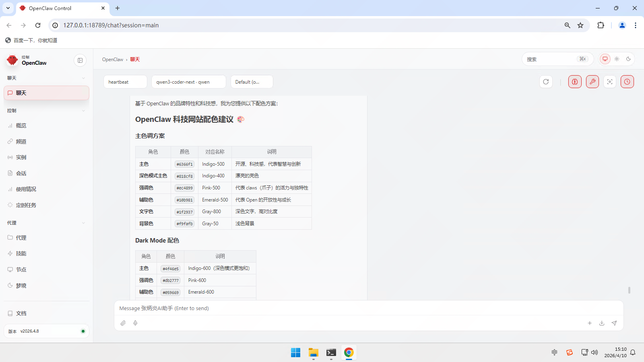The width and height of the screenshot is (644, 362).
Task: Click the plus icon in message bar
Action: pyautogui.click(x=590, y=323)
